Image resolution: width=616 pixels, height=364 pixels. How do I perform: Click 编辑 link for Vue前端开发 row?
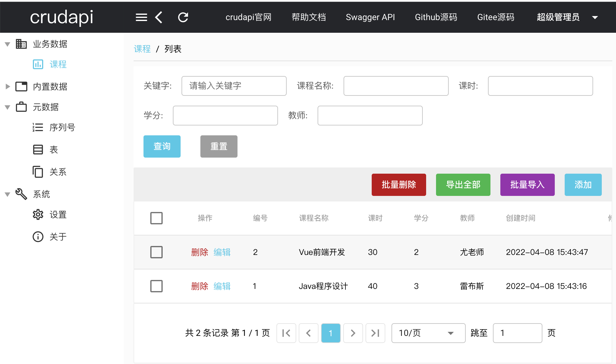[222, 252]
